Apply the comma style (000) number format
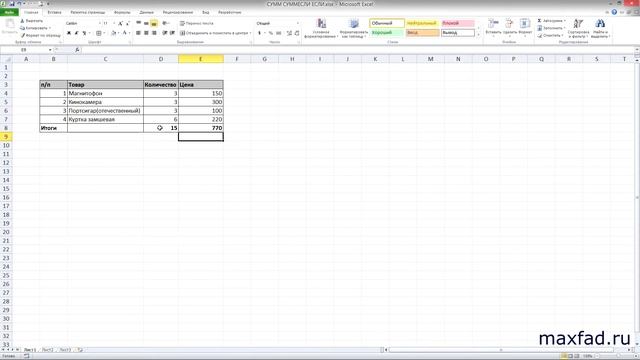The height and width of the screenshot is (360, 640). pos(279,33)
